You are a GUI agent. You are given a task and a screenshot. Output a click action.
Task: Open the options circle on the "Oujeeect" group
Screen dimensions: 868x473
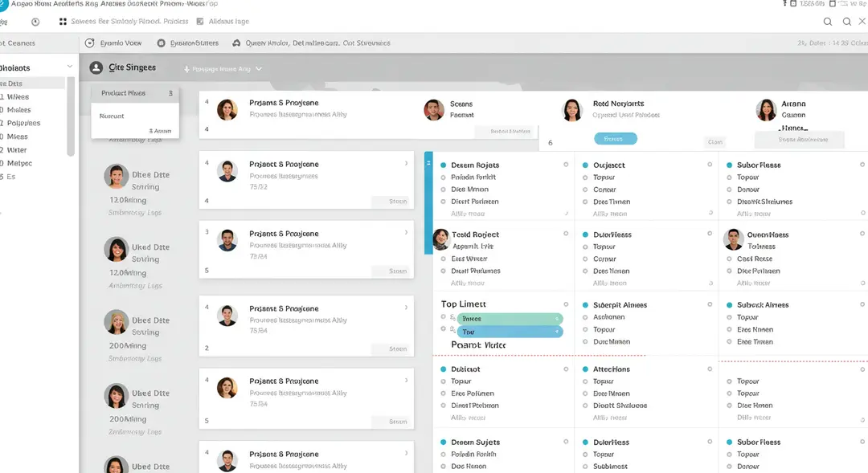pyautogui.click(x=710, y=165)
